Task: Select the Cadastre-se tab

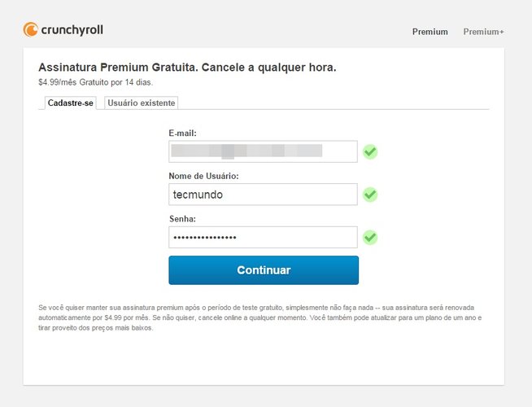Action: coord(71,103)
